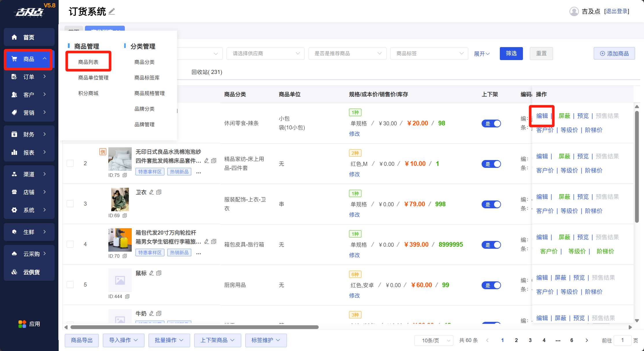Screen dimensions: 644x351
Task: Click the 应用 colorful apps icon
Action: [x=22, y=324]
